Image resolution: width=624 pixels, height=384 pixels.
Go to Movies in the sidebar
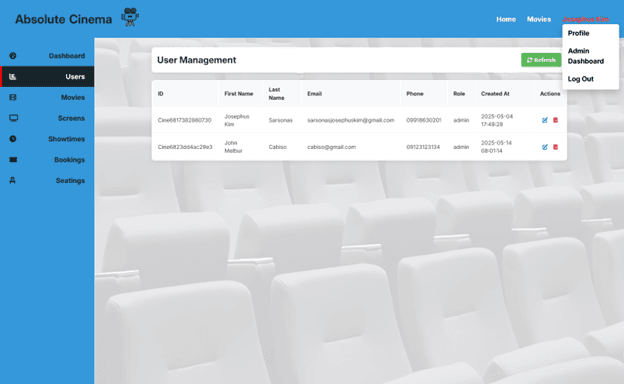47,97
